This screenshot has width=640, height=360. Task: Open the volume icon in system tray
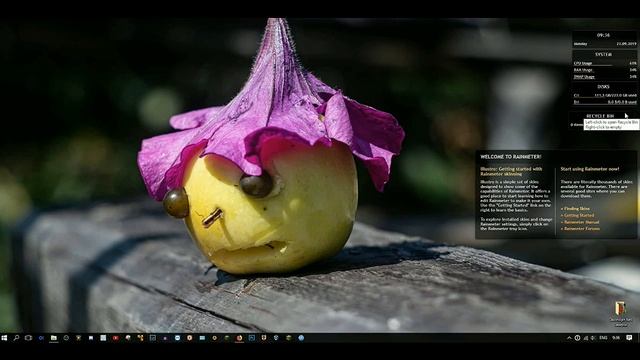(593, 338)
